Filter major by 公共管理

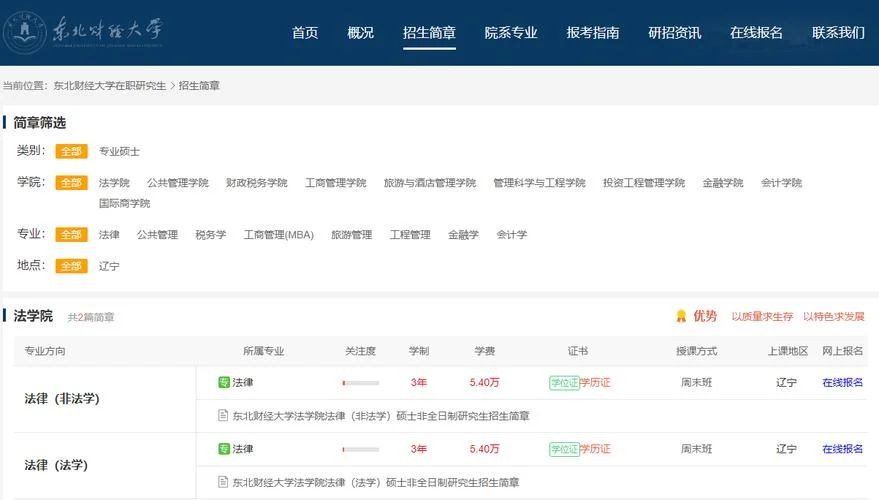(x=158, y=234)
